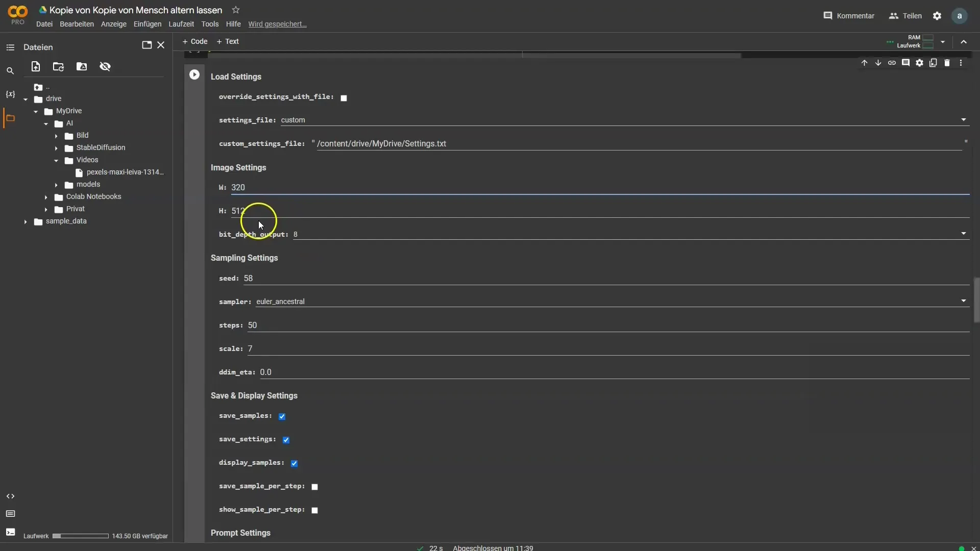
Task: Open the Hilfe menu
Action: [x=233, y=24]
